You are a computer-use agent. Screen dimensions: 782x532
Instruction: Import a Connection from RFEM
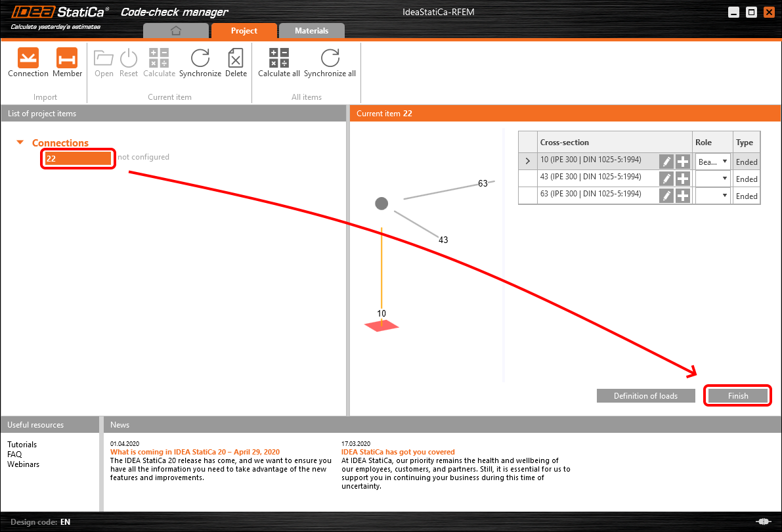28,62
